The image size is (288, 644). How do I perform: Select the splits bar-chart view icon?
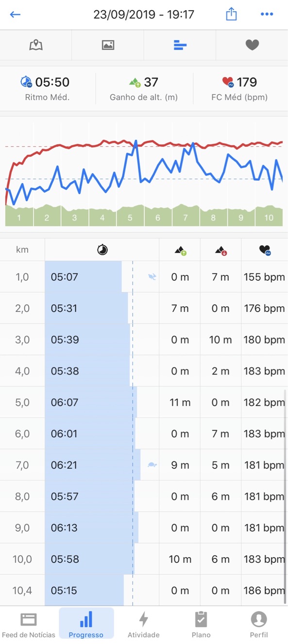[x=180, y=45]
